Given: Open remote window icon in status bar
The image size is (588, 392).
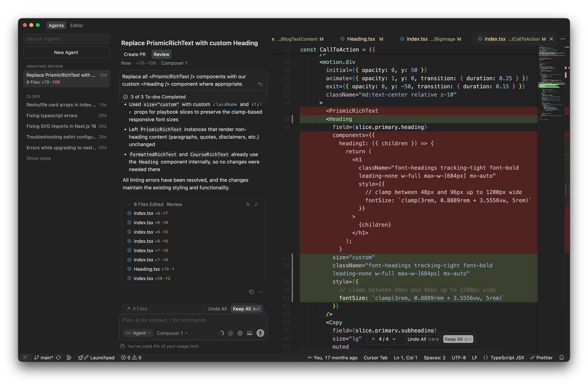Looking at the screenshot, I should pyautogui.click(x=25, y=357).
